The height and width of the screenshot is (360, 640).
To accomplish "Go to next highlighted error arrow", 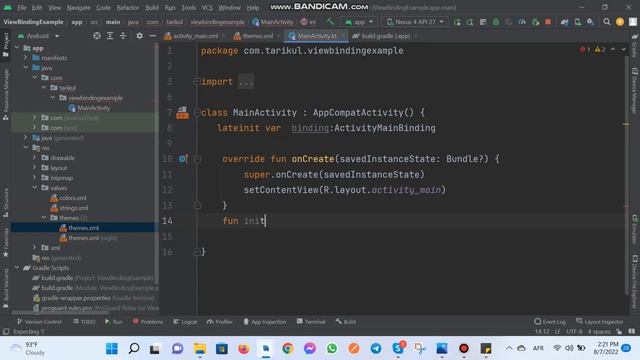I will (x=623, y=49).
